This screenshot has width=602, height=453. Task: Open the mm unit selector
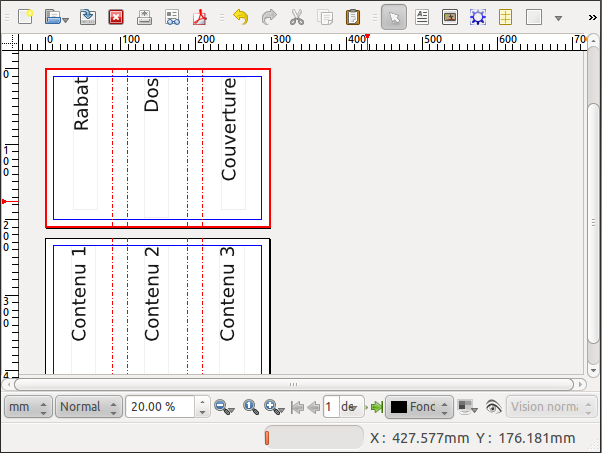pos(28,407)
